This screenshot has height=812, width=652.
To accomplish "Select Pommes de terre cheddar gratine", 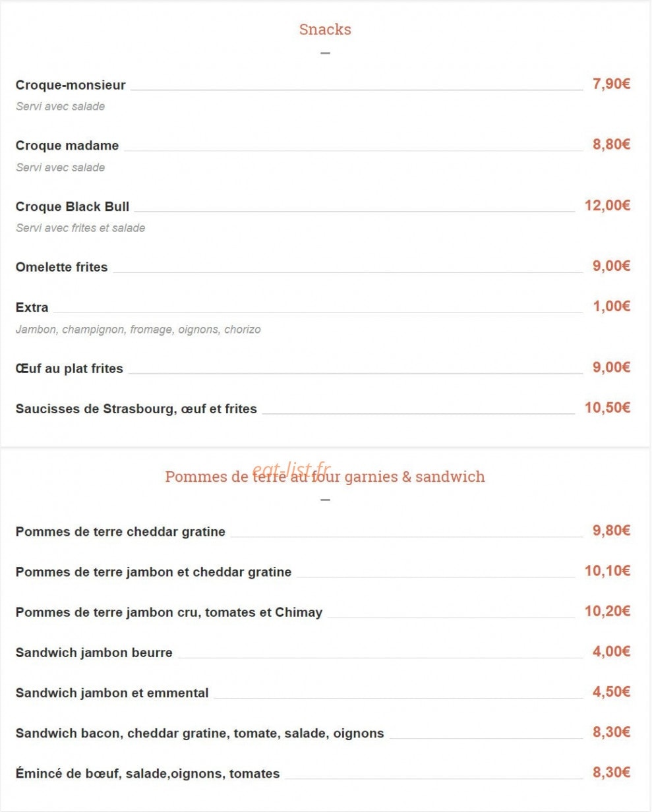I will [121, 532].
